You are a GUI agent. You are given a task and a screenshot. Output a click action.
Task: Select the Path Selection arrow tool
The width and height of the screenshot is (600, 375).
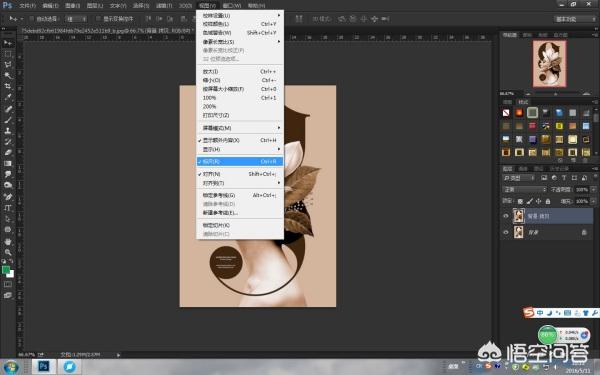point(8,218)
